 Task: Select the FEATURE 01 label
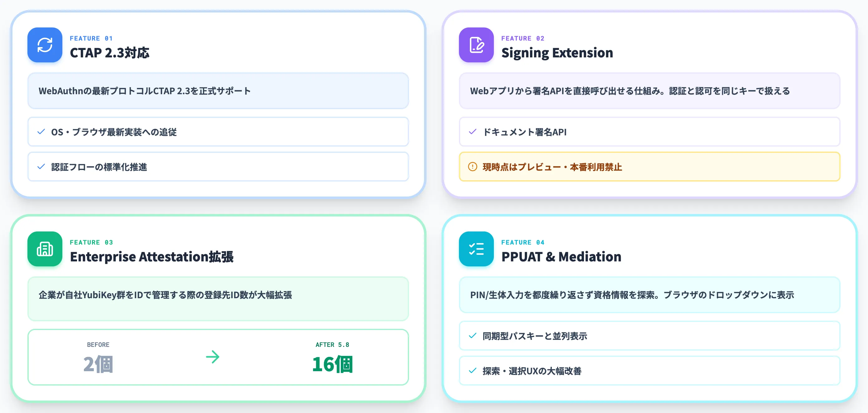tap(91, 38)
